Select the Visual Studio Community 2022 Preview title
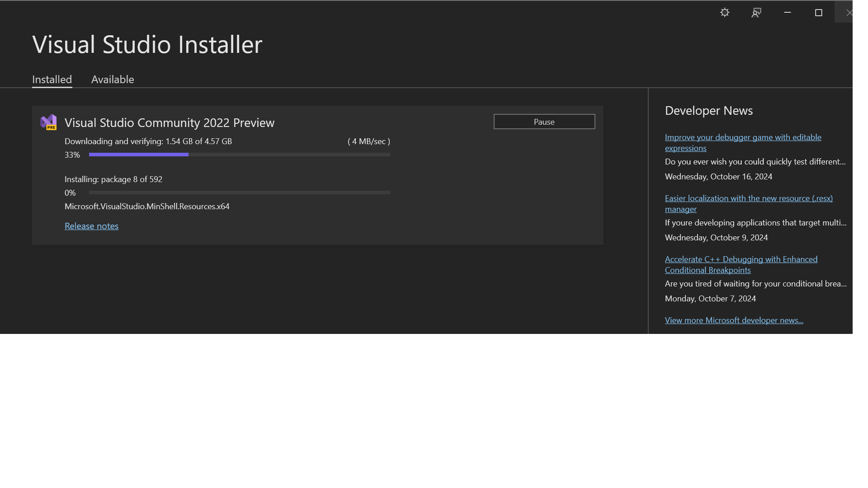 click(170, 122)
